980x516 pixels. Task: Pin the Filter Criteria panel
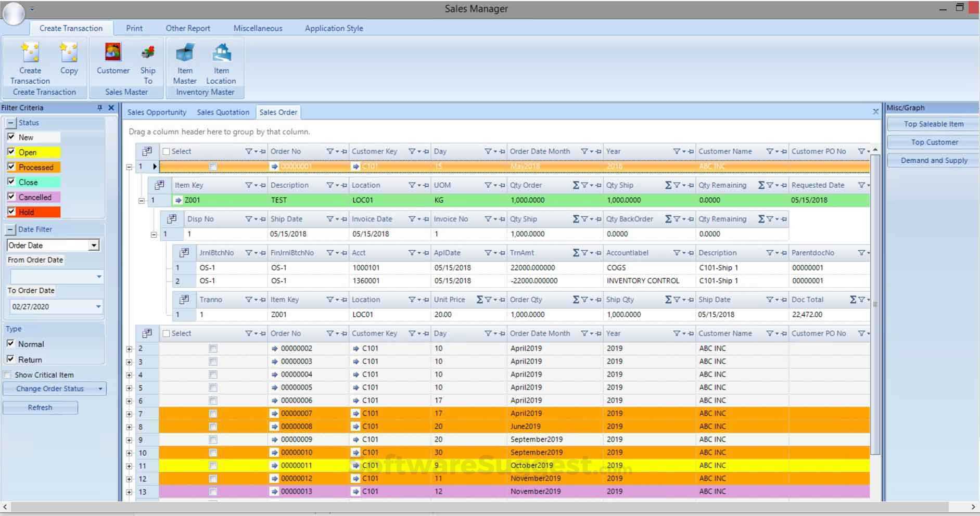[99, 108]
